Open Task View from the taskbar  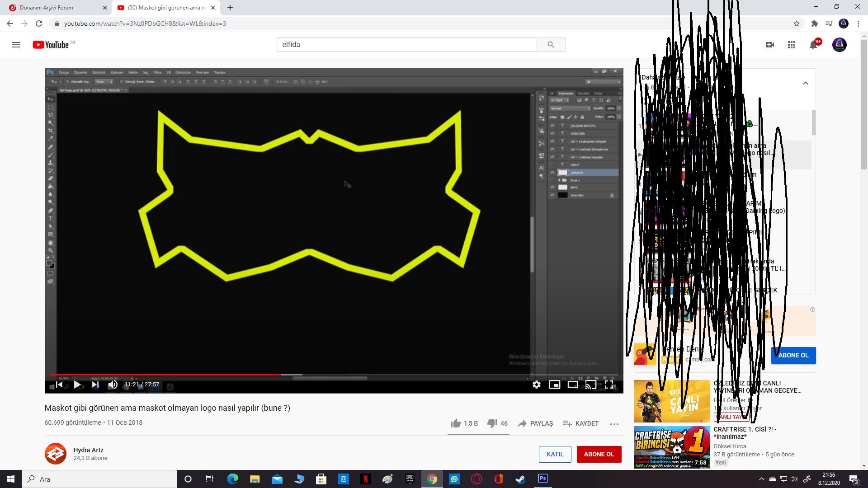click(210, 479)
